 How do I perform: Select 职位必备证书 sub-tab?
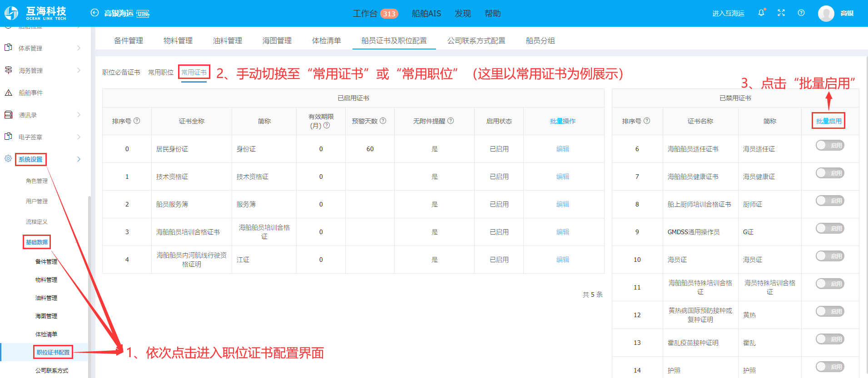[x=121, y=72]
